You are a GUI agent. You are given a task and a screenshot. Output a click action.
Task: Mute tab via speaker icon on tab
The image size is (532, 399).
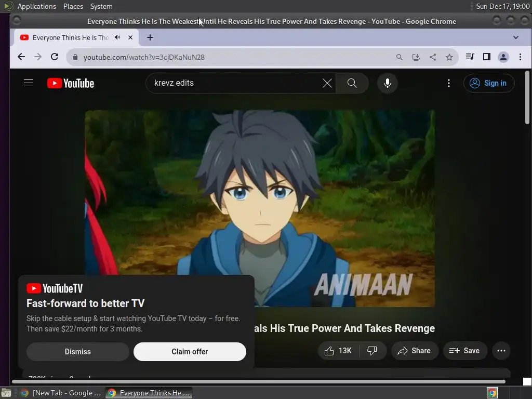pos(117,37)
